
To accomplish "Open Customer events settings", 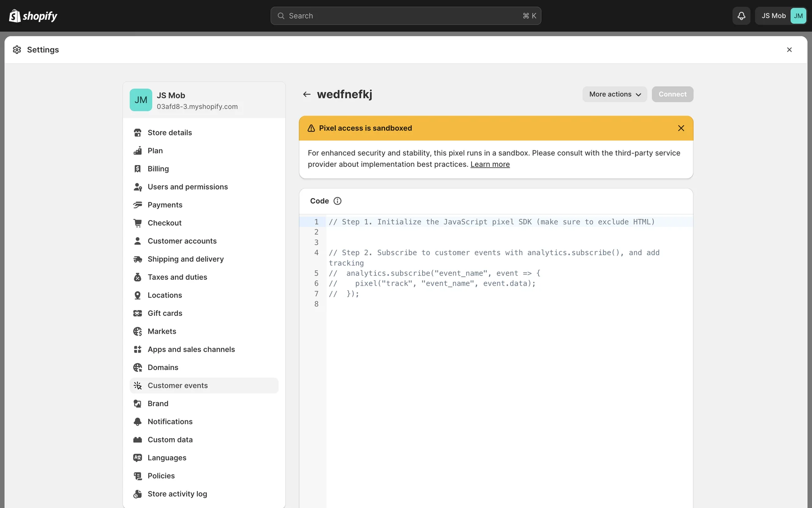I will point(178,386).
